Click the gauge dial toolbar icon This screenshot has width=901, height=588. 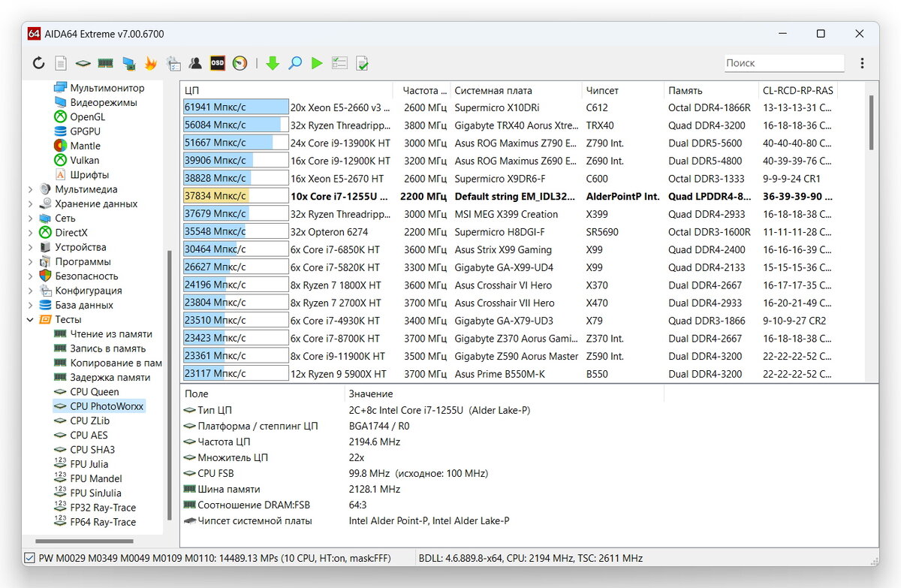coord(240,64)
